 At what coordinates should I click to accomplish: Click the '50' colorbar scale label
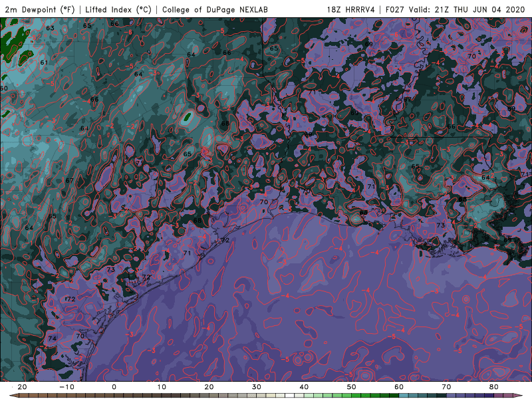point(352,387)
